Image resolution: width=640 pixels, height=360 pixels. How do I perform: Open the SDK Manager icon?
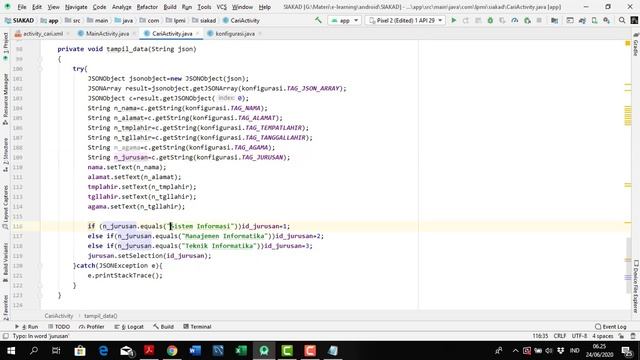click(x=607, y=20)
